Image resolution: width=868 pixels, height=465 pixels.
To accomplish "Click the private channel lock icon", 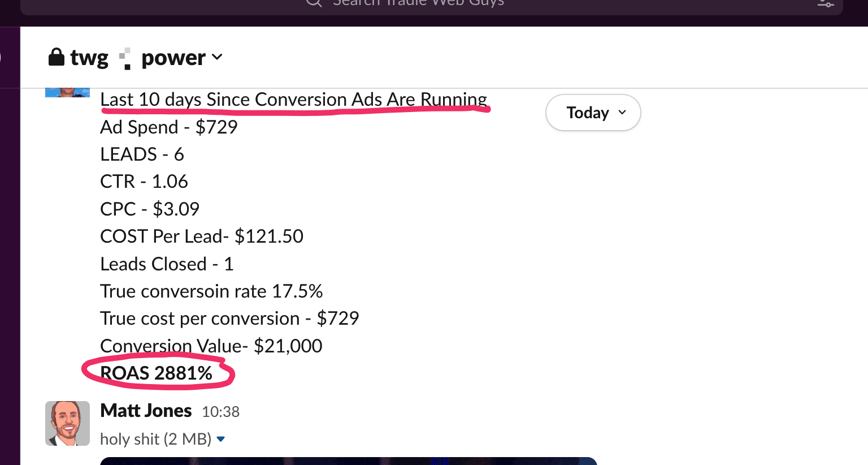I will pos(57,57).
